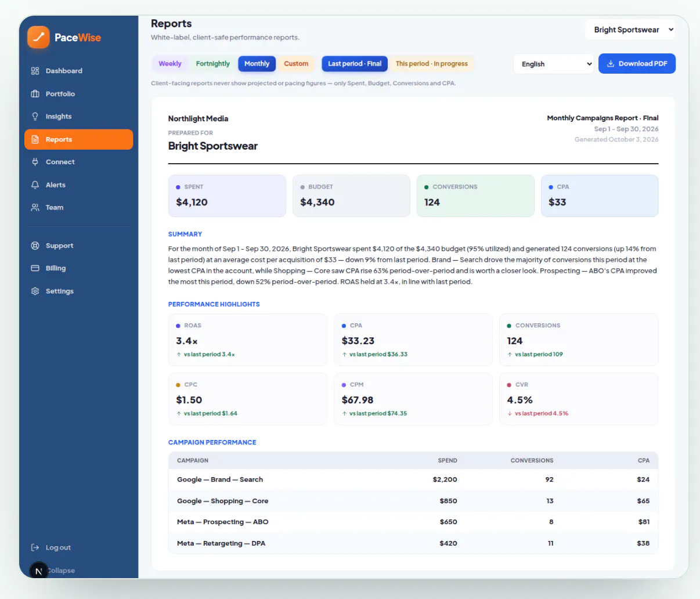Select the Weekly report period
700x599 pixels.
pyautogui.click(x=170, y=64)
